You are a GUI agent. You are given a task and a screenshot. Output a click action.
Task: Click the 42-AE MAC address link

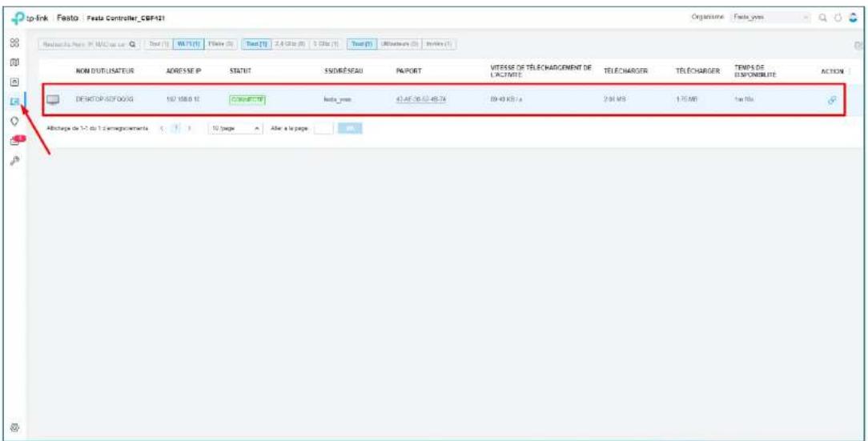[x=421, y=100]
